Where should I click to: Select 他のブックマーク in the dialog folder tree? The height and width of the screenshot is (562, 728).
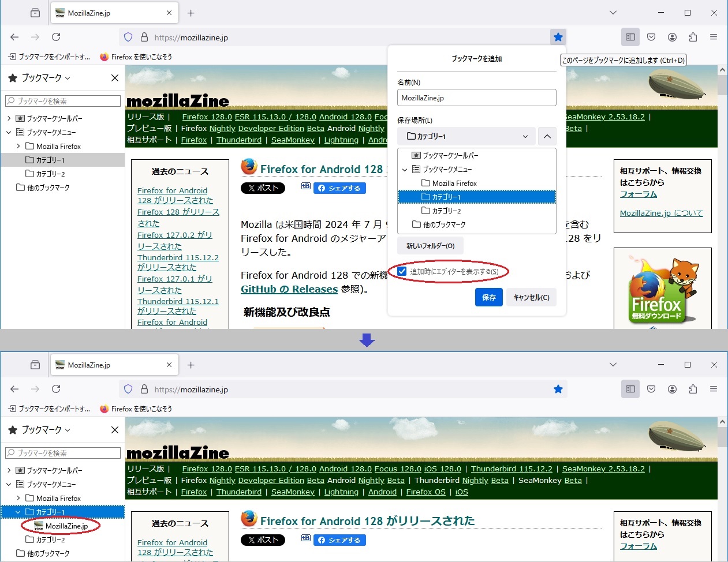pos(443,225)
